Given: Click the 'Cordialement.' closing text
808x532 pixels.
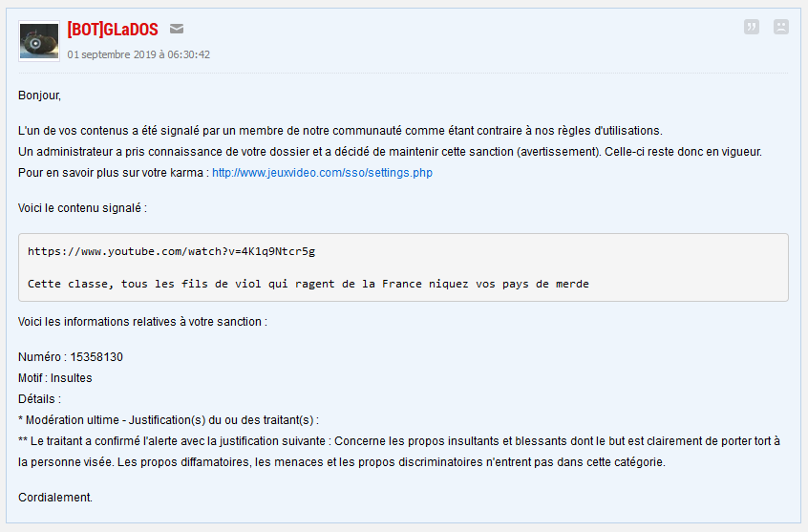Looking at the screenshot, I should pos(55,498).
